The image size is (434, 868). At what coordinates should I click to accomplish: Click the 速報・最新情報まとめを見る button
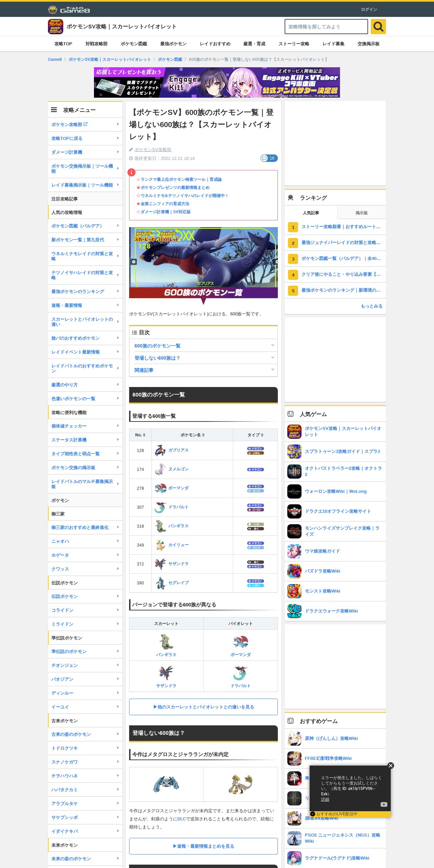203,846
